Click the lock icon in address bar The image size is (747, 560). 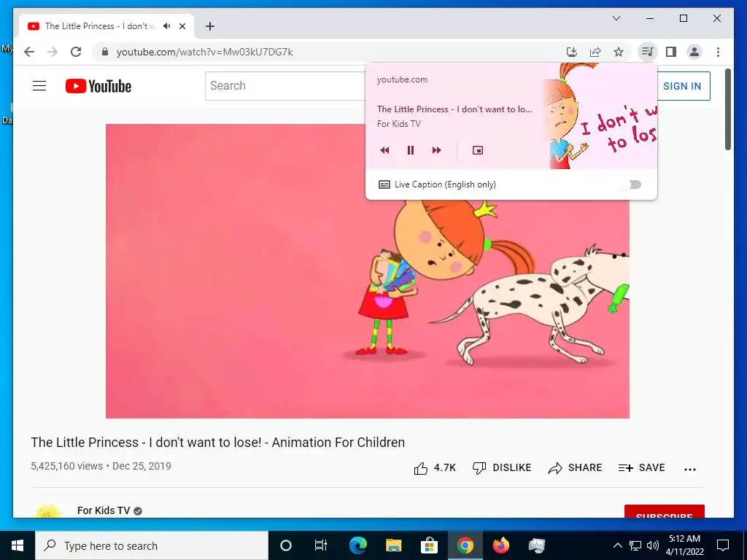(x=105, y=52)
